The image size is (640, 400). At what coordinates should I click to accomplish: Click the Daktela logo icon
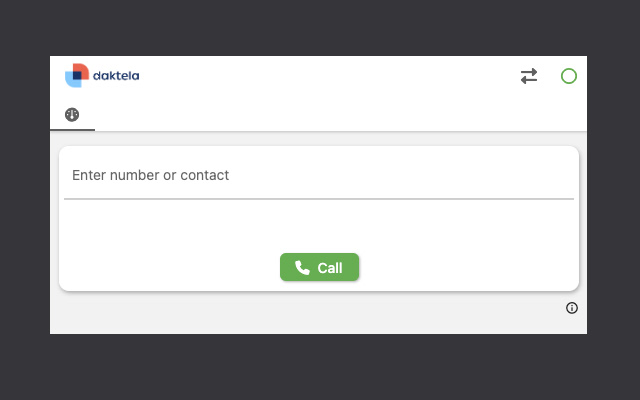click(77, 75)
